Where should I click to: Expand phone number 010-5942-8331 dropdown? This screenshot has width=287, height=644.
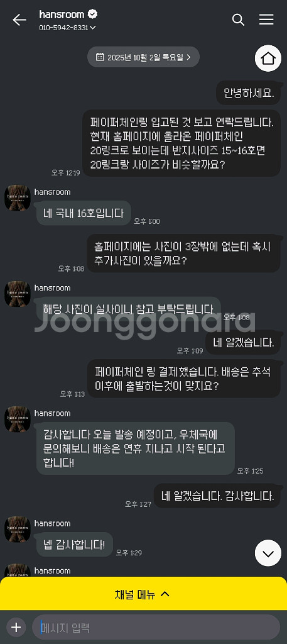pyautogui.click(x=68, y=28)
